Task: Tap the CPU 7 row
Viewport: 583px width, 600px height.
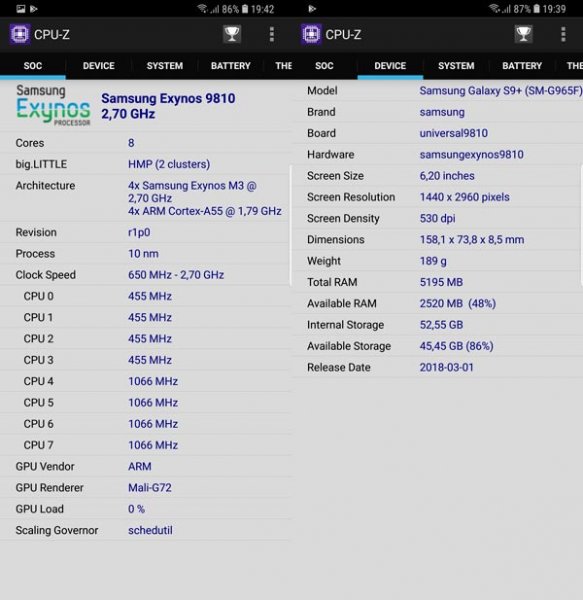Action: tap(145, 445)
